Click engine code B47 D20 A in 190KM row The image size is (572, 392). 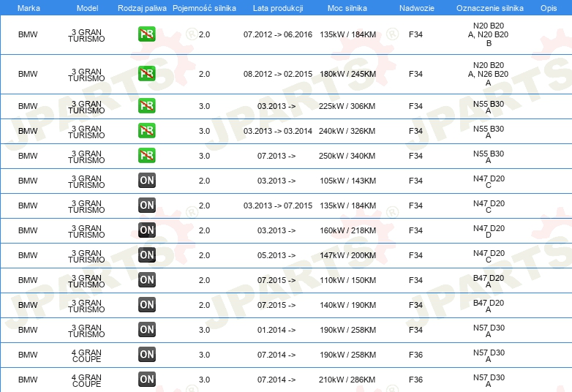[x=489, y=306]
